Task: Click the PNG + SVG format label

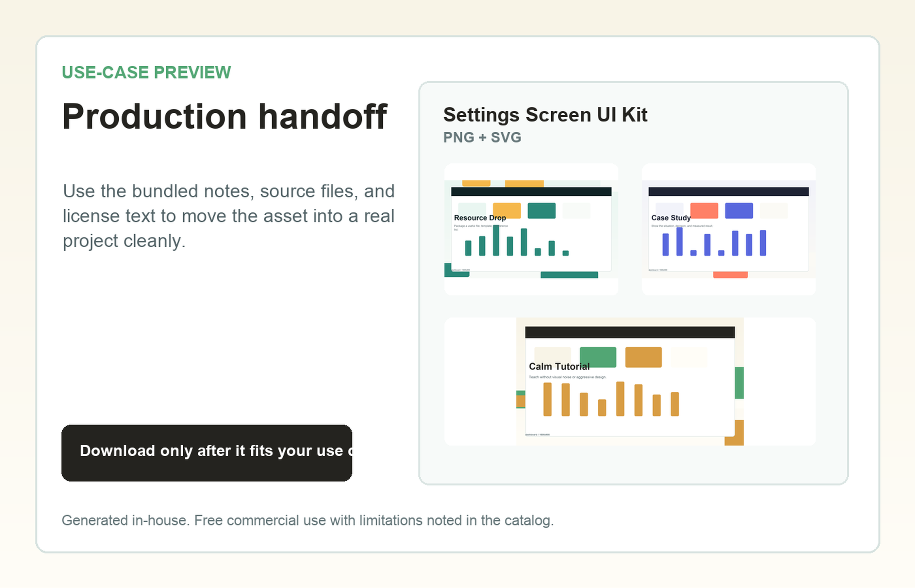Action: (x=482, y=138)
